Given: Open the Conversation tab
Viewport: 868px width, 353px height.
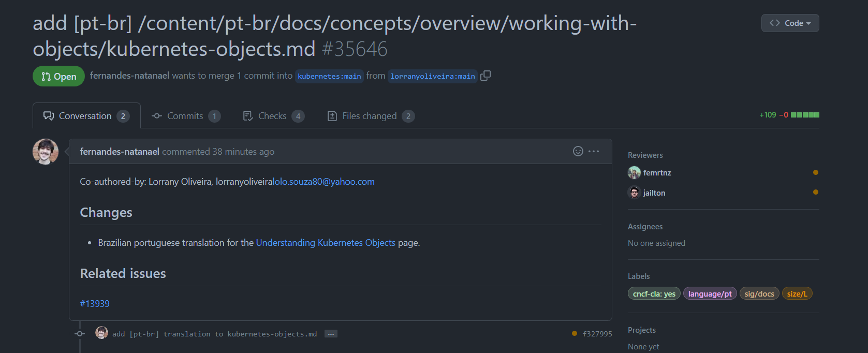Looking at the screenshot, I should pos(86,116).
